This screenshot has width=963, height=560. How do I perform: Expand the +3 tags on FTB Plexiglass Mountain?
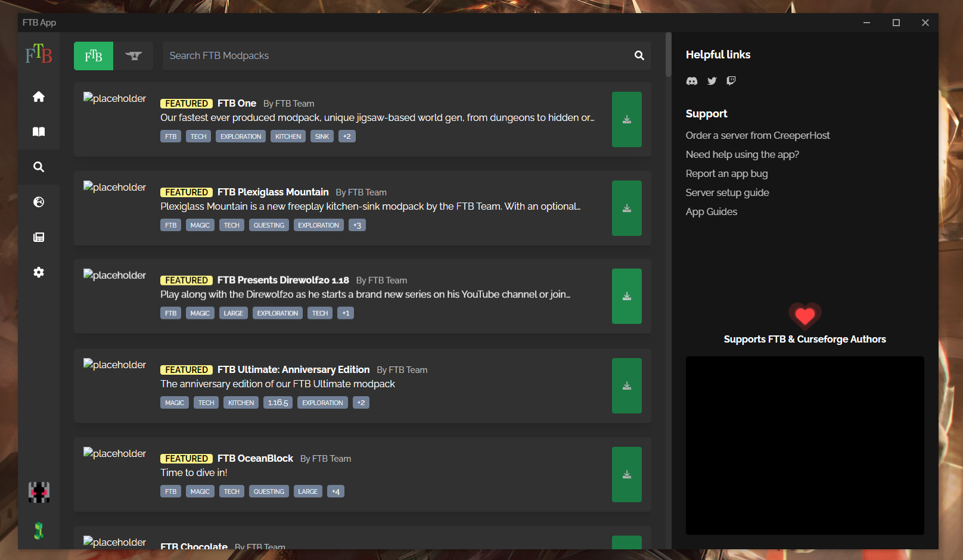[x=356, y=225]
